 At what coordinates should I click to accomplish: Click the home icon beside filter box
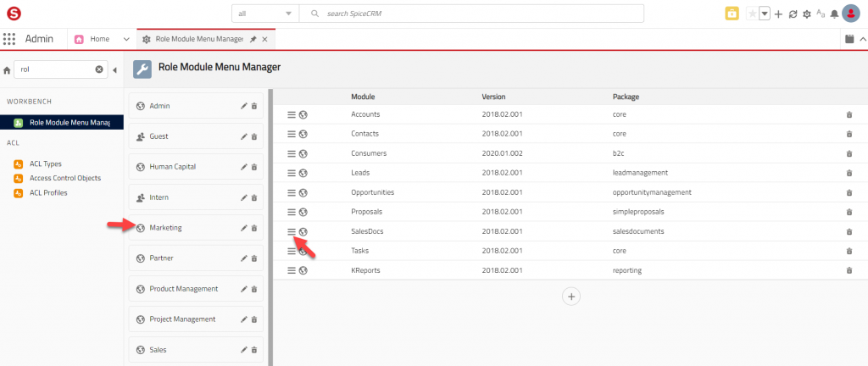pyautogui.click(x=7, y=70)
